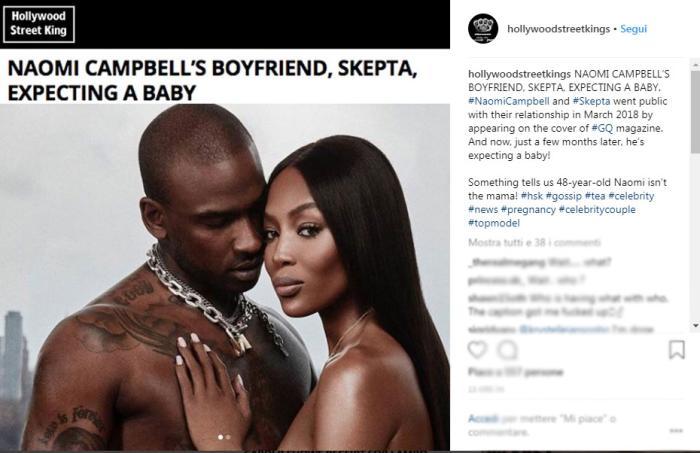The height and width of the screenshot is (453, 700).
Task: Click the Accedi login link
Action: coord(483,419)
